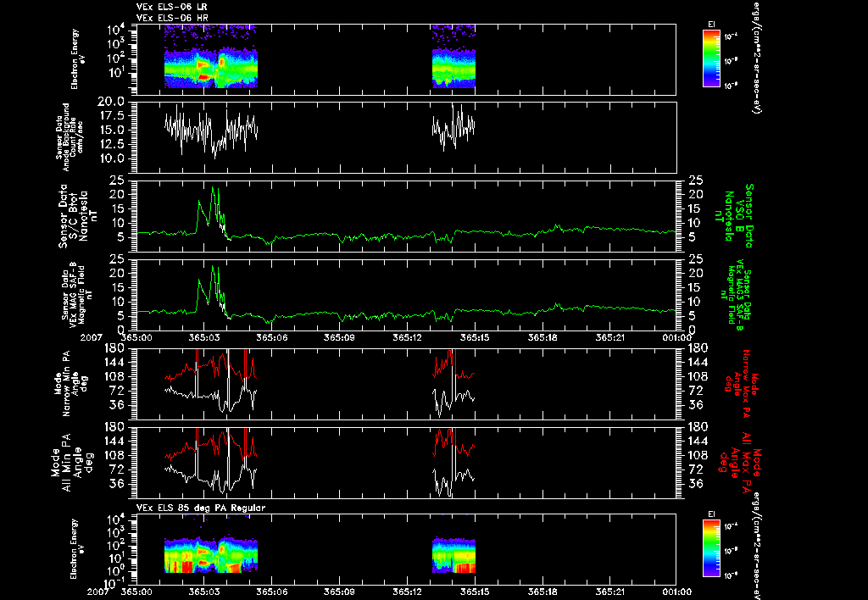Select the "El" label above the bottom color bar

coord(711,514)
